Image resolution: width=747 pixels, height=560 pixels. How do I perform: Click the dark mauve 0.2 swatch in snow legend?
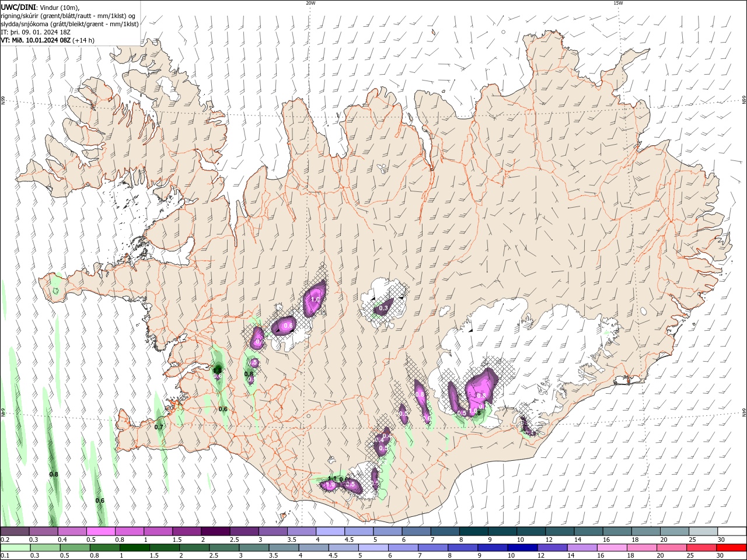click(14, 531)
